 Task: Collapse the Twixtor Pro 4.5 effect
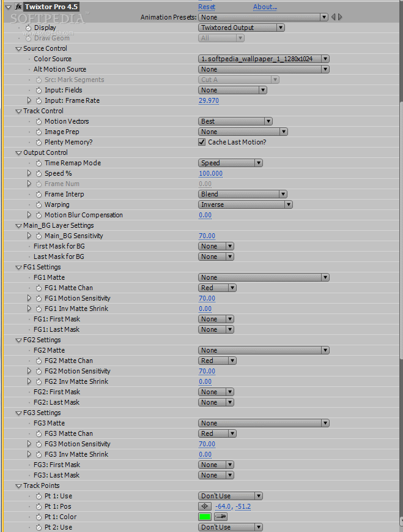[9, 7]
